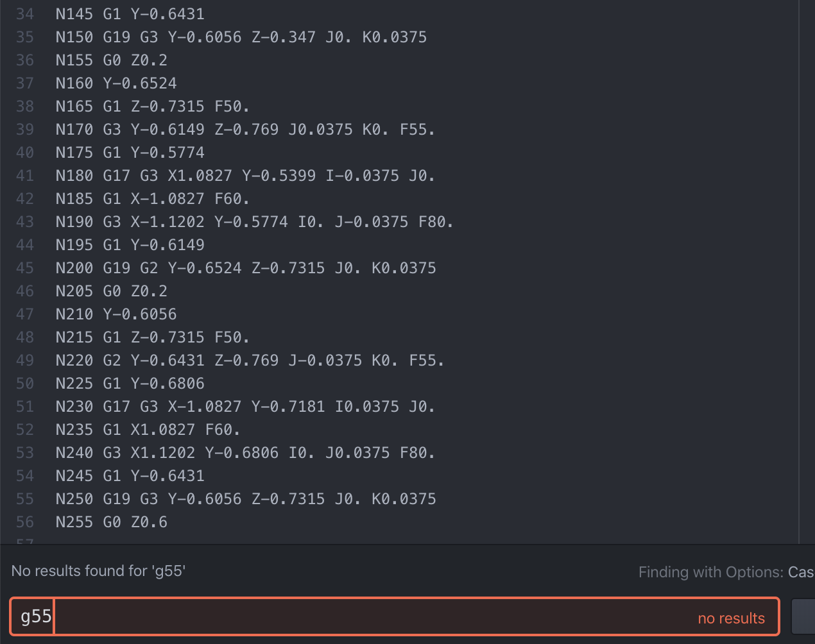The width and height of the screenshot is (815, 644).
Task: Place cursor on N150 in the code
Action: pos(74,37)
